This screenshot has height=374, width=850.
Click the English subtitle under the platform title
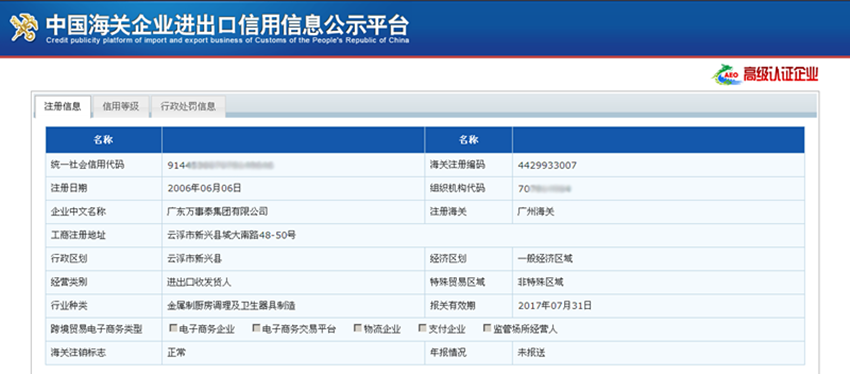[228, 41]
